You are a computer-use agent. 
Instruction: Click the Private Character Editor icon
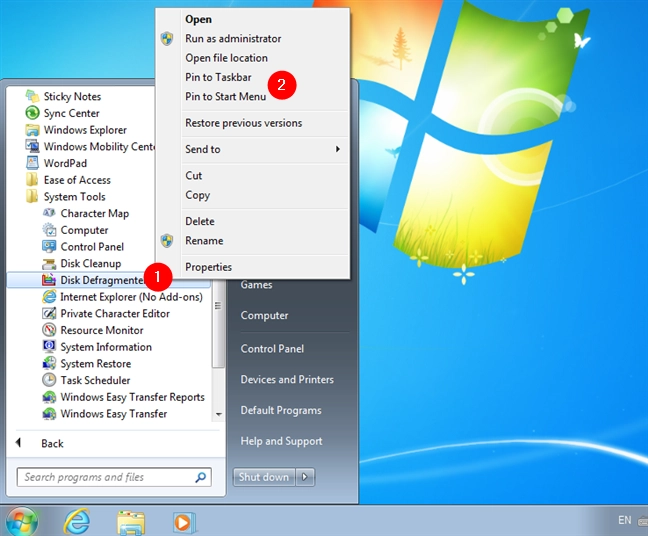coord(49,313)
